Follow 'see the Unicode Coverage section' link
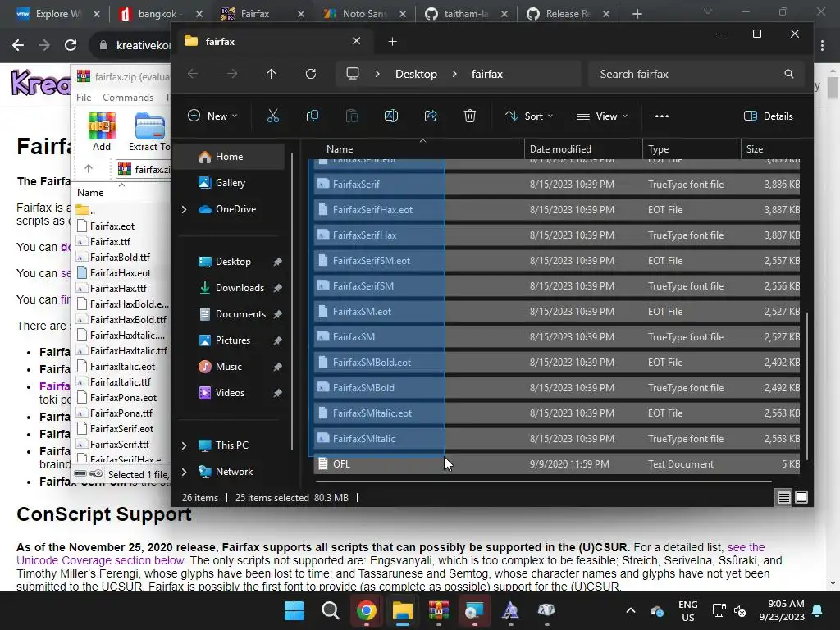Screen dimensions: 840x630 coord(390,554)
